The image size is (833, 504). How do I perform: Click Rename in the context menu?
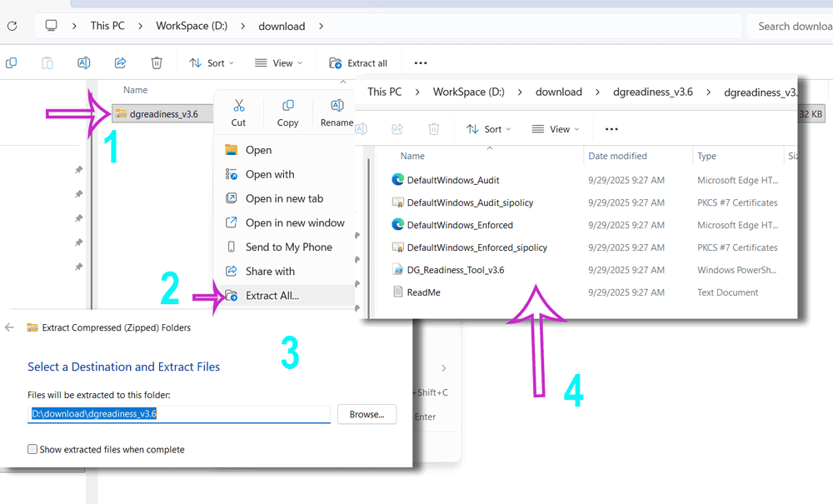[x=337, y=113]
